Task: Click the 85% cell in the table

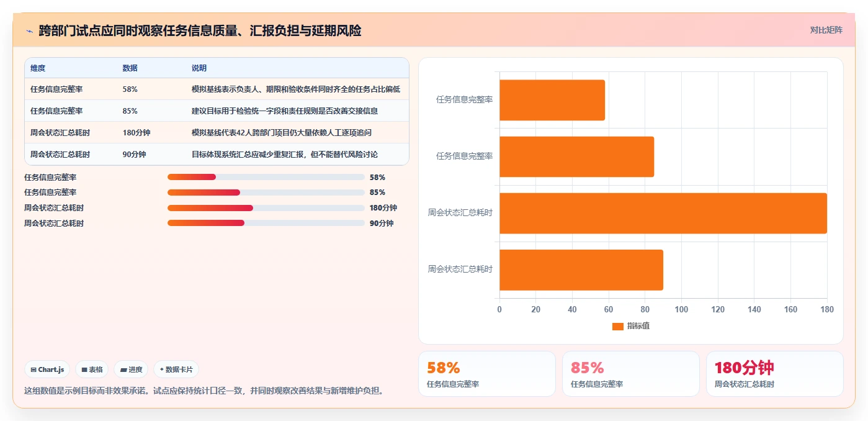Action: click(130, 111)
